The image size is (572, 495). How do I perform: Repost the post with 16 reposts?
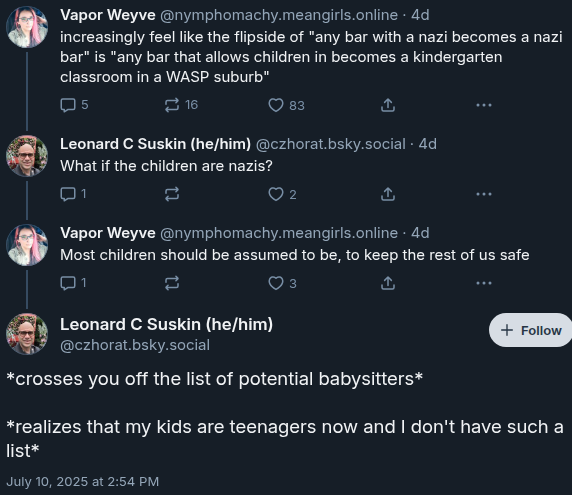tap(181, 105)
